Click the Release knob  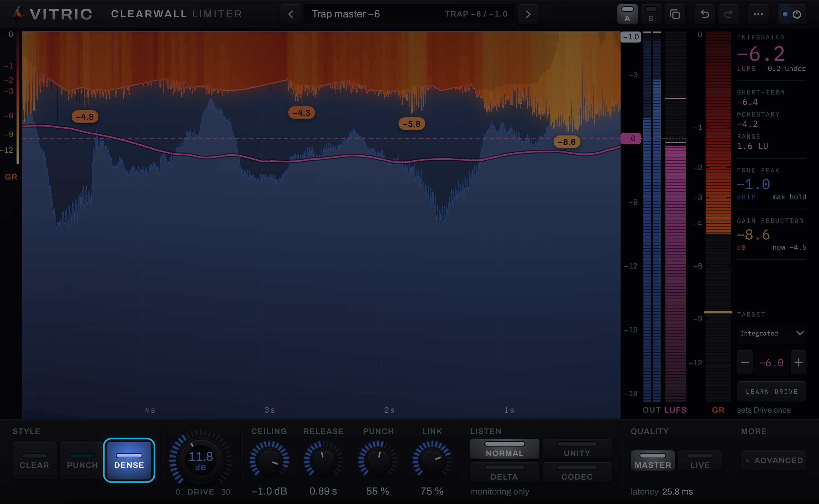coord(323,460)
